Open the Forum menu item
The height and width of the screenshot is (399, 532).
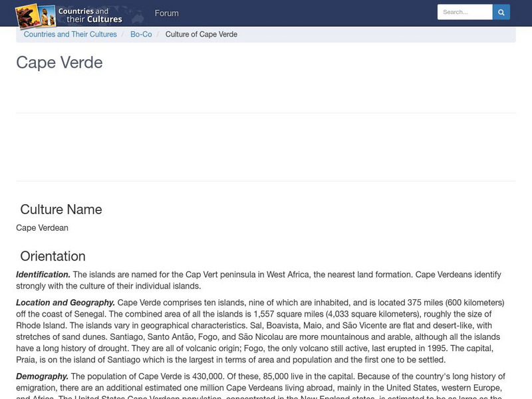point(167,13)
